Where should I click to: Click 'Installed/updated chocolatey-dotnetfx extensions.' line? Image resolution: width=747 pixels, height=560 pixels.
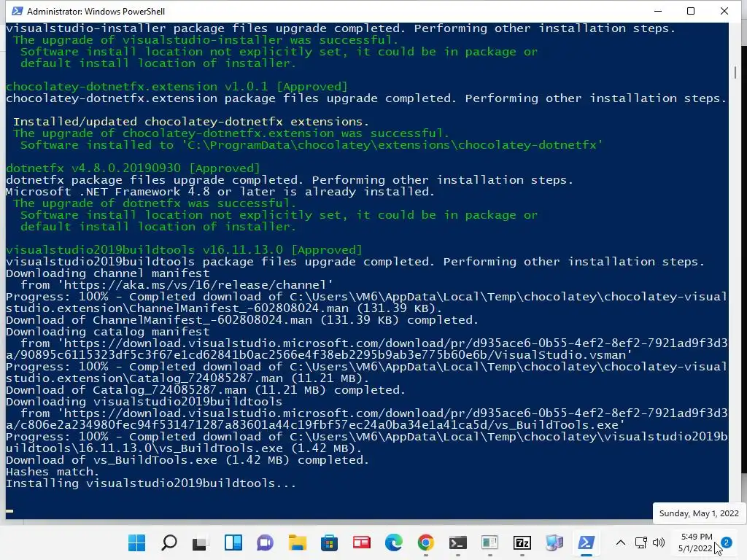point(191,122)
